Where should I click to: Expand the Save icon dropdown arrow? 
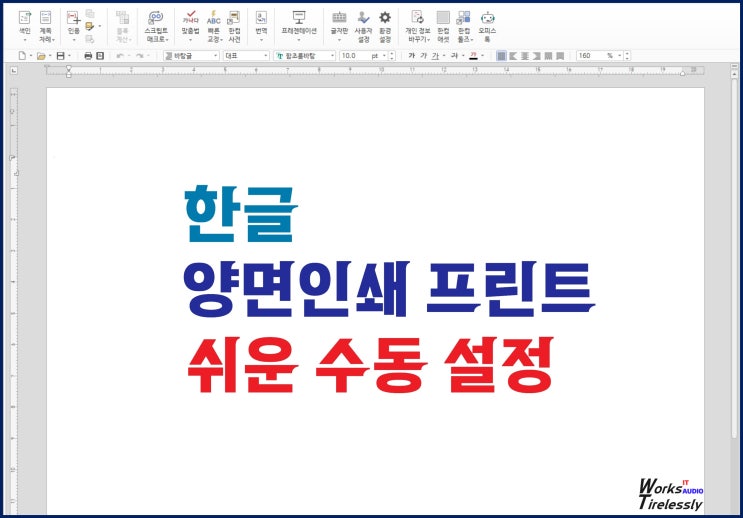tap(69, 56)
